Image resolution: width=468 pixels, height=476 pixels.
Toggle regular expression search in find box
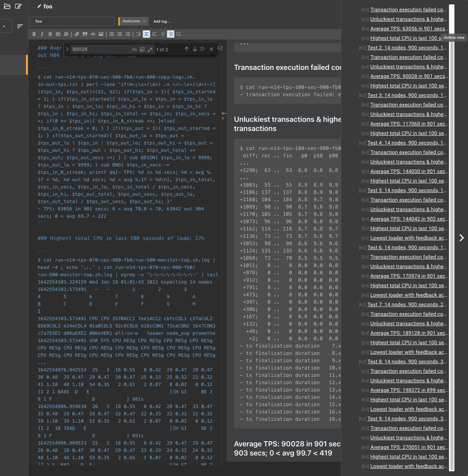click(x=150, y=49)
